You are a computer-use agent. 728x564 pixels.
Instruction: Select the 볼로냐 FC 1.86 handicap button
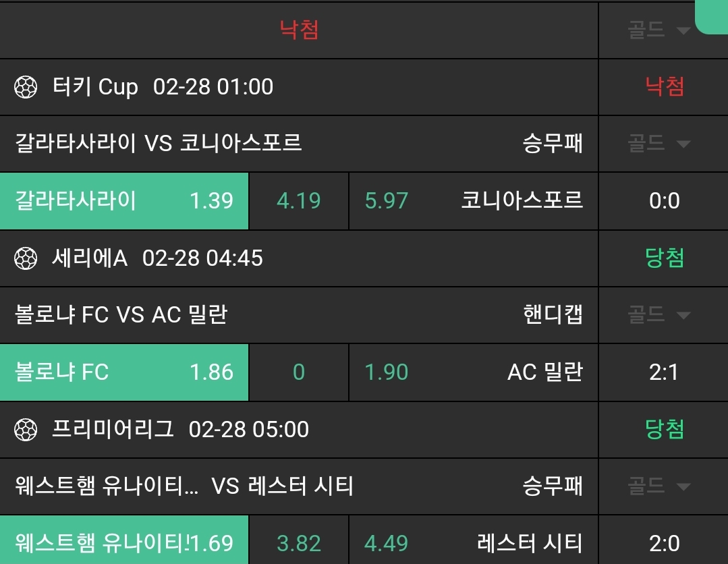(124, 372)
